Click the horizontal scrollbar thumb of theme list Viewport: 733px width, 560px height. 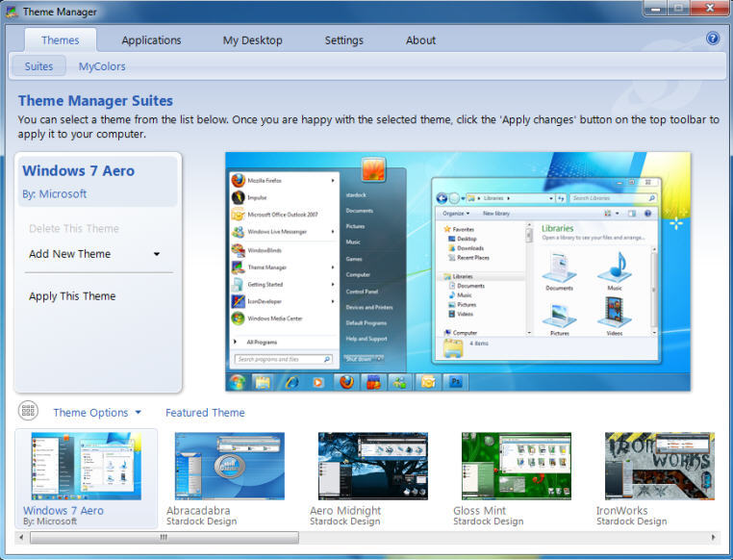tap(164, 537)
